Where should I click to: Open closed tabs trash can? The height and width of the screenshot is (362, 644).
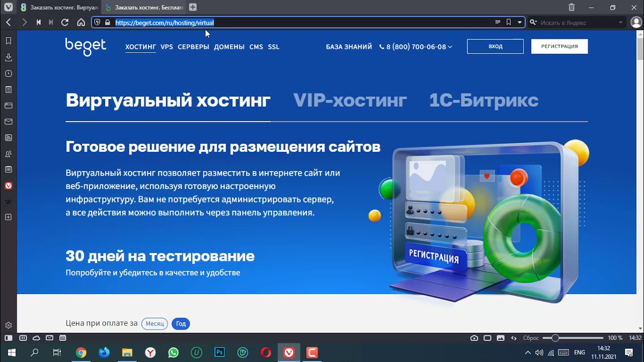click(x=572, y=7)
